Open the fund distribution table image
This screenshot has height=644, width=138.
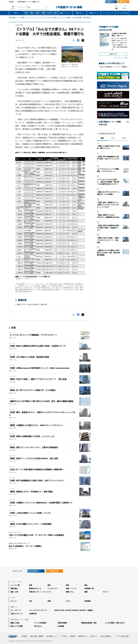[x=50, y=216]
